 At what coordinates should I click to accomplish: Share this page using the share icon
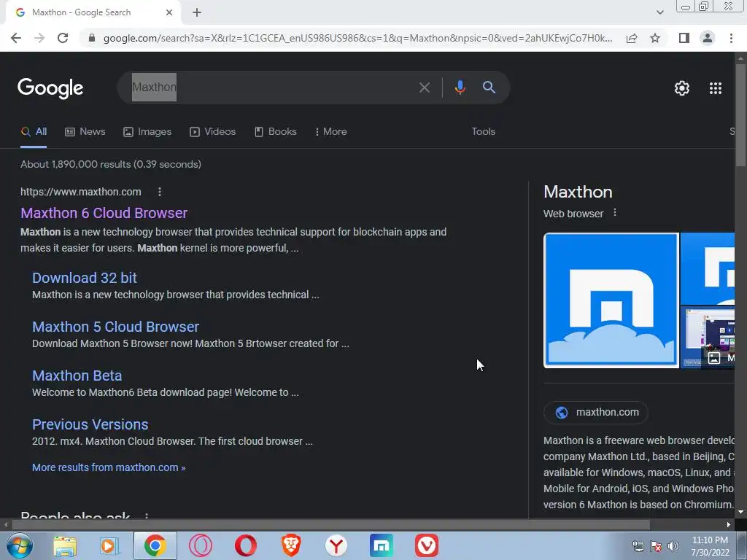pos(632,38)
